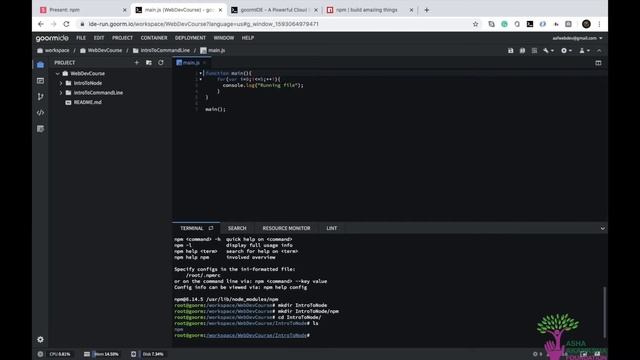The height and width of the screenshot is (360, 640).
Task: Open the Git branch sidebar icon
Action: [40, 97]
